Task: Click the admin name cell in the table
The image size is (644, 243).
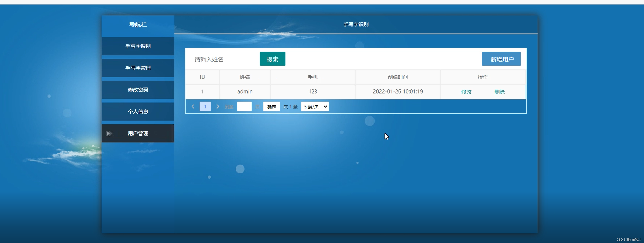Action: point(245,92)
